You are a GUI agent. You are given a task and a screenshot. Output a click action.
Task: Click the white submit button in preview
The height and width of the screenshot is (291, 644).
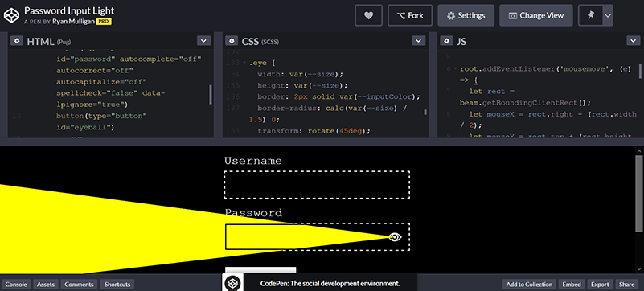[x=260, y=269]
